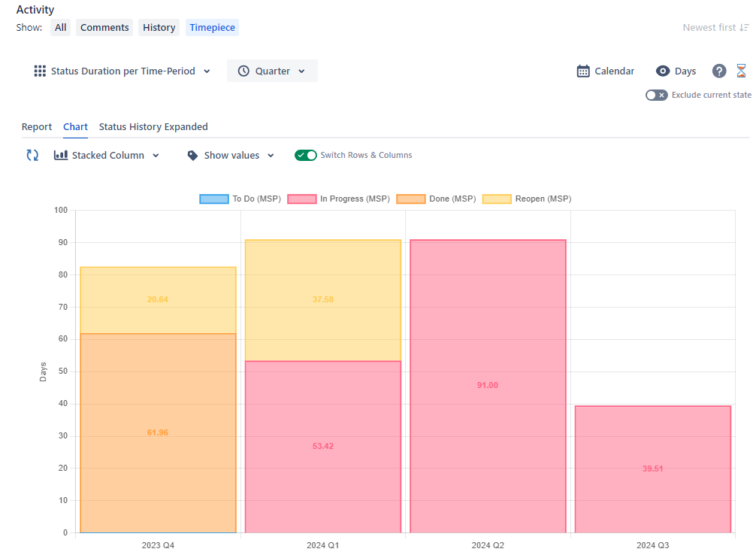This screenshot has width=756, height=558.
Task: Click the help question mark icon
Action: (x=718, y=71)
